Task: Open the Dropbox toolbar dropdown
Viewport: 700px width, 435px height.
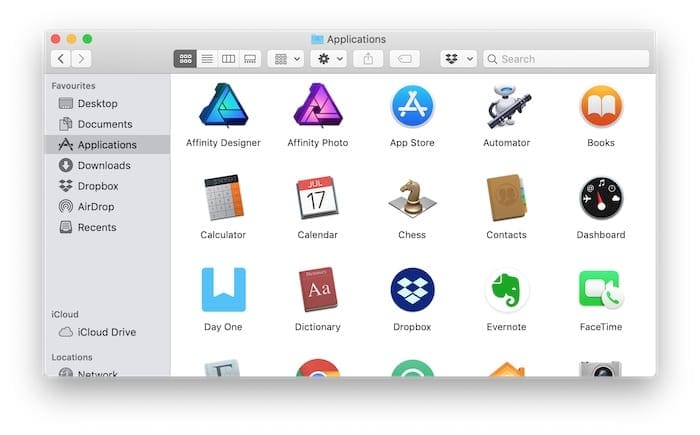Action: click(458, 59)
